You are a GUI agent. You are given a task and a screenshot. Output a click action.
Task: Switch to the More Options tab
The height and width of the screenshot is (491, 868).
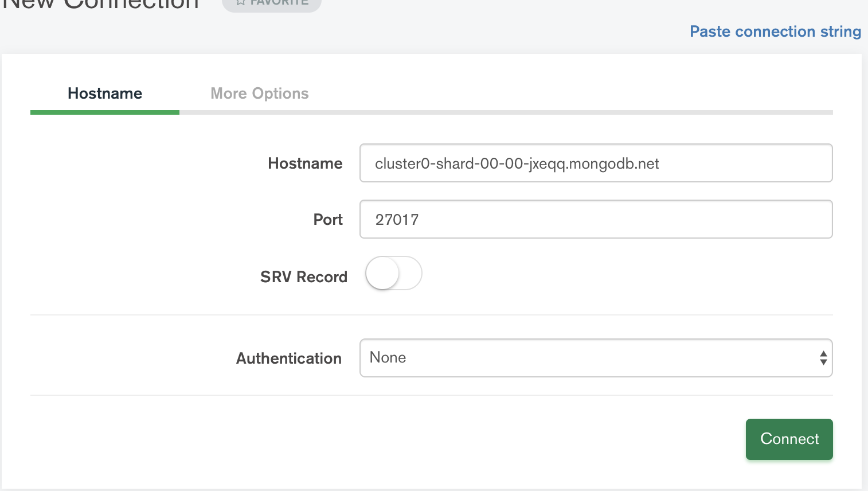[260, 93]
